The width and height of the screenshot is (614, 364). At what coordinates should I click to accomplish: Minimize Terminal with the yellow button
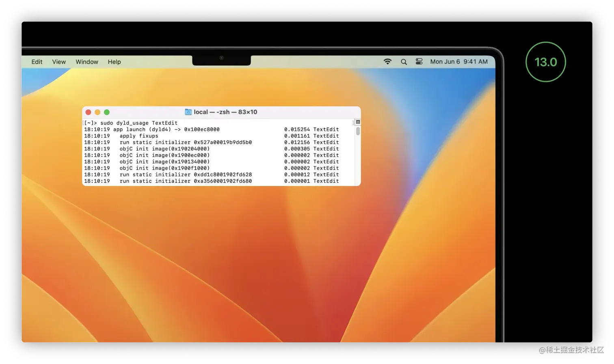(x=97, y=112)
